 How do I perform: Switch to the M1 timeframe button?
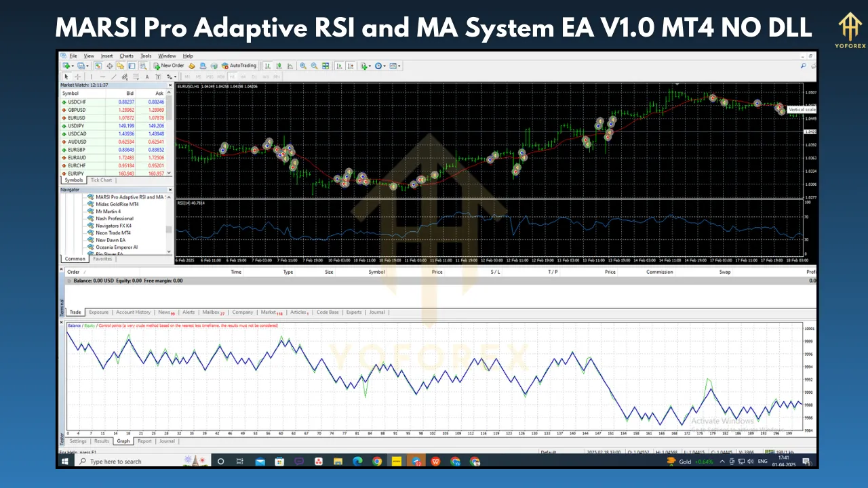click(x=187, y=77)
